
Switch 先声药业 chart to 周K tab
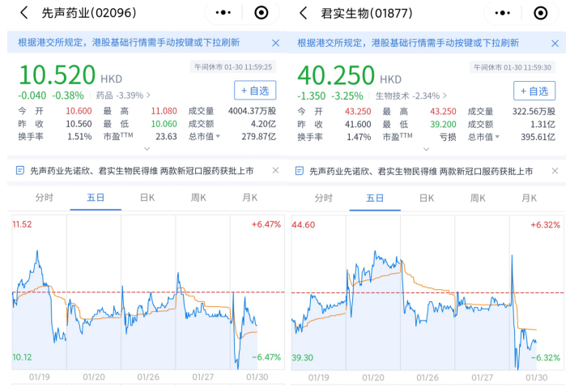click(198, 198)
